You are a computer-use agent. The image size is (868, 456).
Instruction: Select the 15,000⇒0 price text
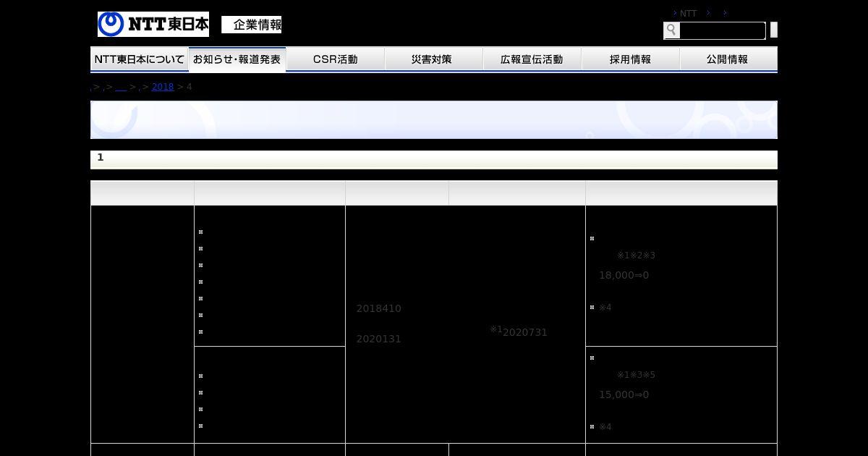point(624,394)
